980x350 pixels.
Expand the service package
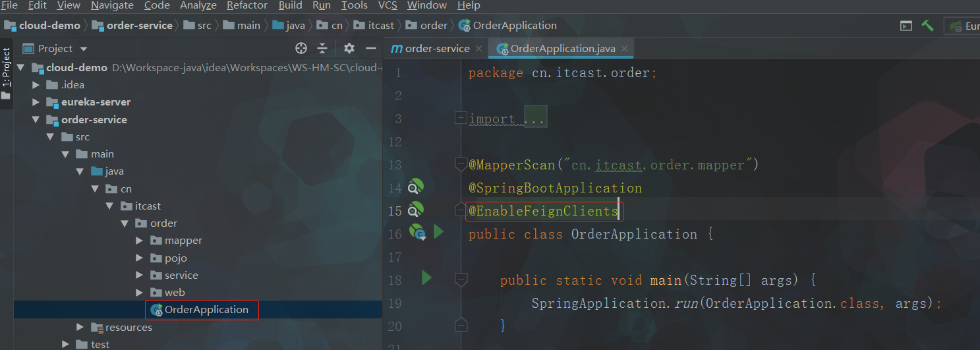(x=139, y=275)
